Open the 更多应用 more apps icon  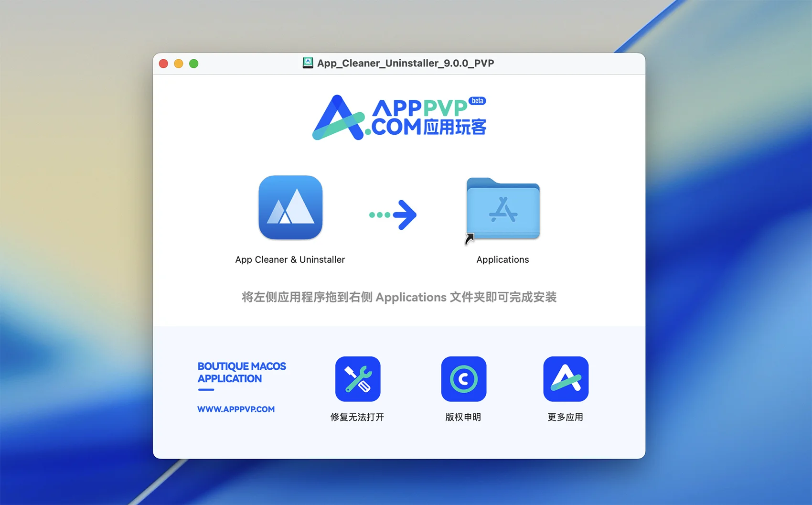pyautogui.click(x=566, y=379)
